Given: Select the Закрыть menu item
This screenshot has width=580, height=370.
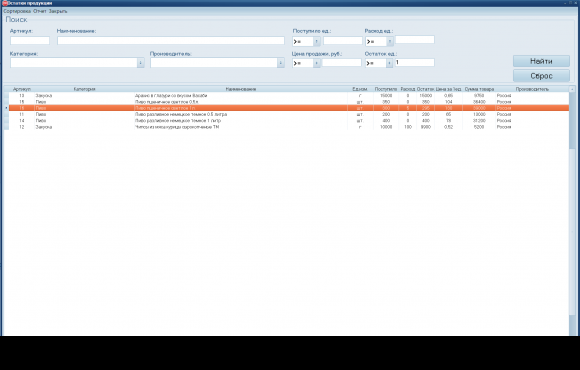Looking at the screenshot, I should tap(58, 11).
